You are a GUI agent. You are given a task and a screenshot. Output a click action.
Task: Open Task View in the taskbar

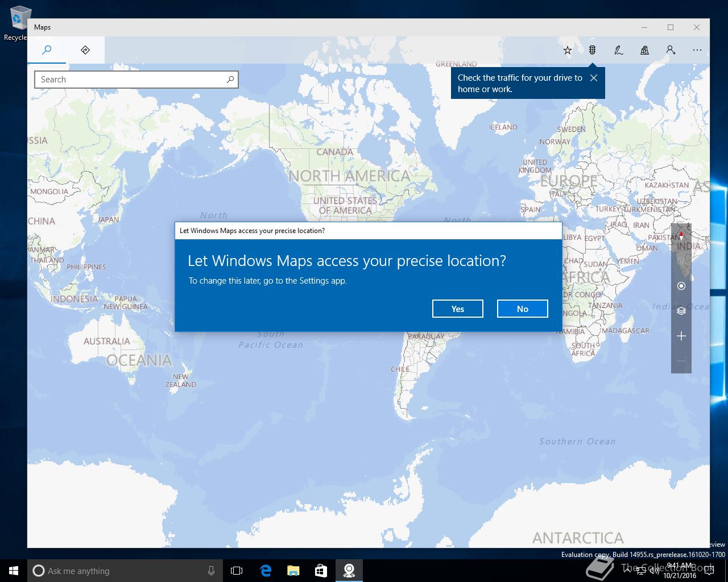coord(237,571)
